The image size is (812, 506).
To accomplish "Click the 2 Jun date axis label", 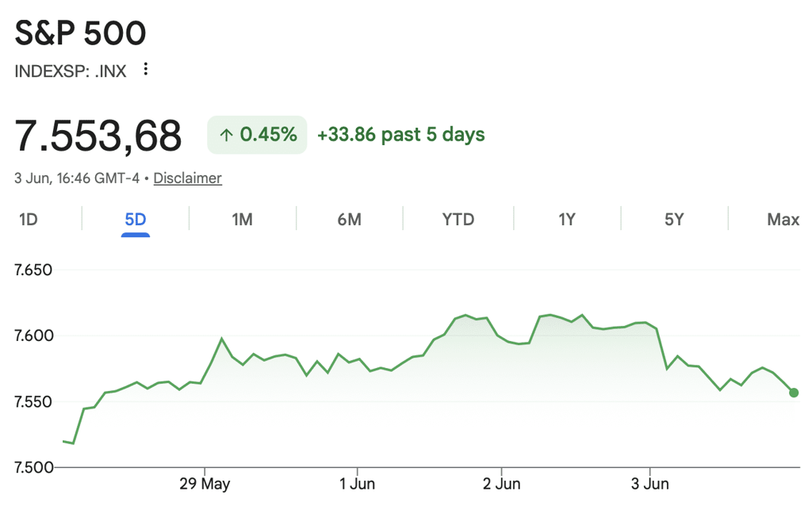I will pos(501,484).
